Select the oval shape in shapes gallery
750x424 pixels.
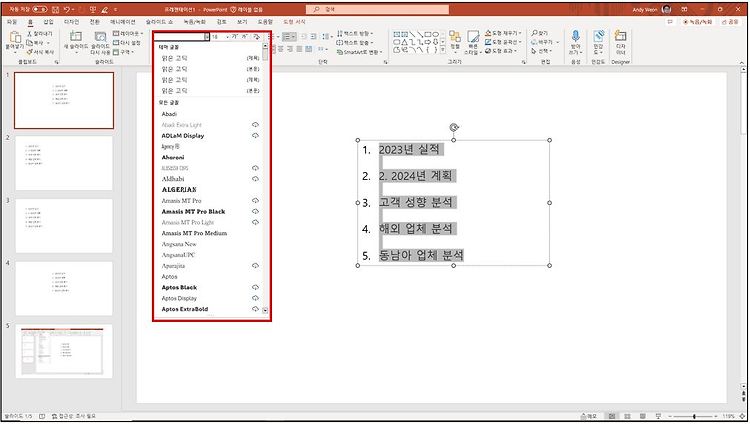pos(435,34)
